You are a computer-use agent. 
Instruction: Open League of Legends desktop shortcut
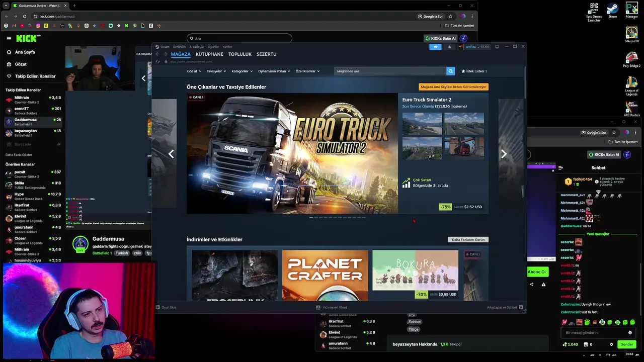(631, 86)
